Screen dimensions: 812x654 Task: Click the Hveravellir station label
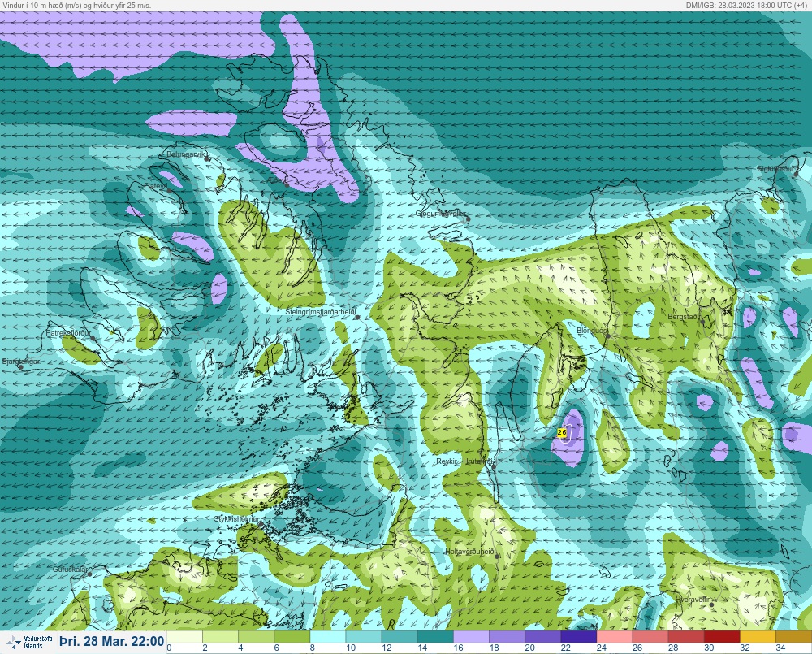point(693,600)
